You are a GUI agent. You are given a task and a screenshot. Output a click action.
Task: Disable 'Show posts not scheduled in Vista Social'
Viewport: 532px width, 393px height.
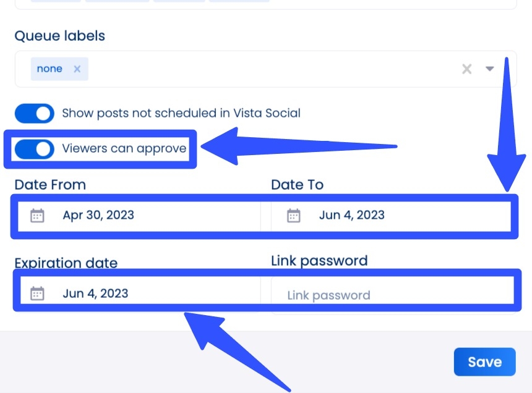click(x=34, y=113)
